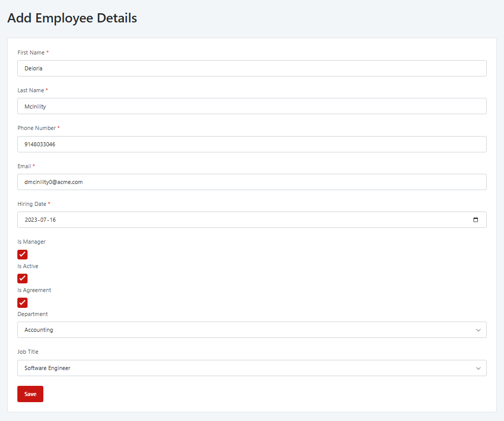Expand the Job Title dropdown
This screenshot has height=421, width=504.
coord(251,368)
